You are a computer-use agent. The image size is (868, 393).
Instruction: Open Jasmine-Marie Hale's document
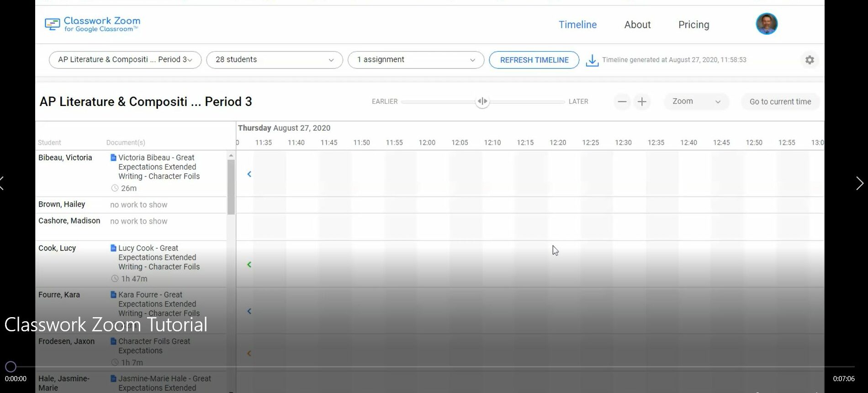pyautogui.click(x=164, y=383)
